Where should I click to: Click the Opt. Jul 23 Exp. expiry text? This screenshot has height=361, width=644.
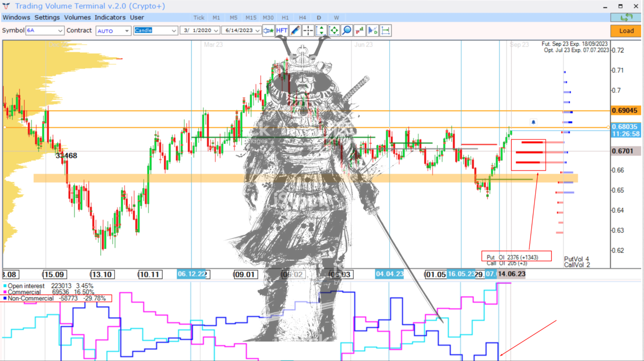point(576,50)
